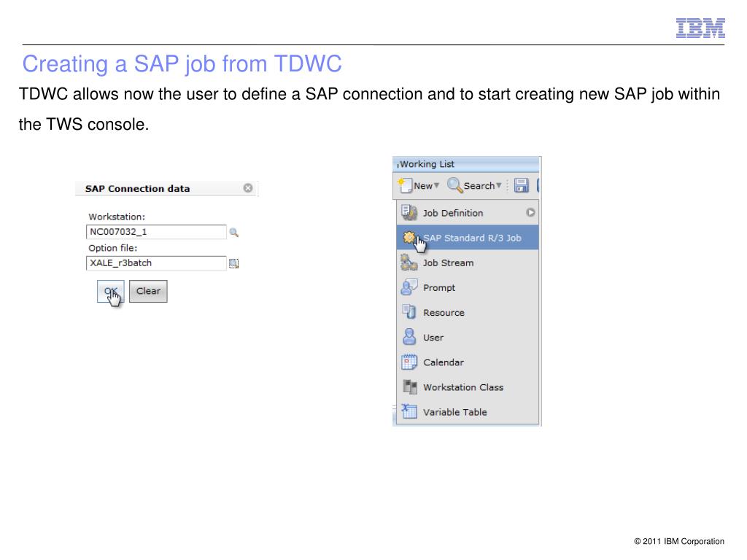Select Prompt from the New menu
747x560 pixels.
(x=468, y=287)
